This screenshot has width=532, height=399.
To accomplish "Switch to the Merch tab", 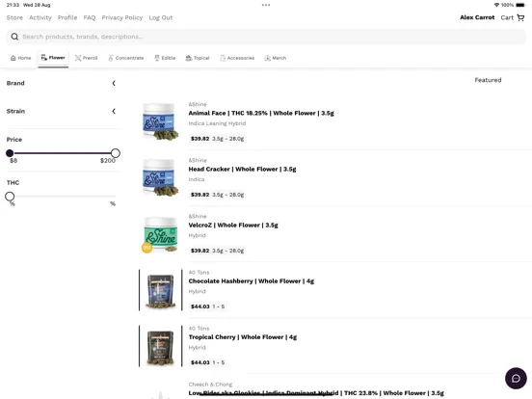I will (276, 58).
